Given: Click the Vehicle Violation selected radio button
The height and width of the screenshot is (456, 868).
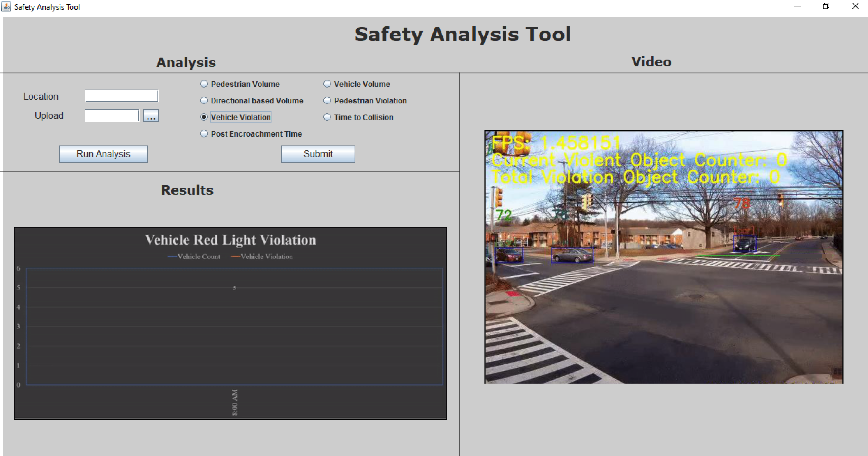Looking at the screenshot, I should point(204,117).
